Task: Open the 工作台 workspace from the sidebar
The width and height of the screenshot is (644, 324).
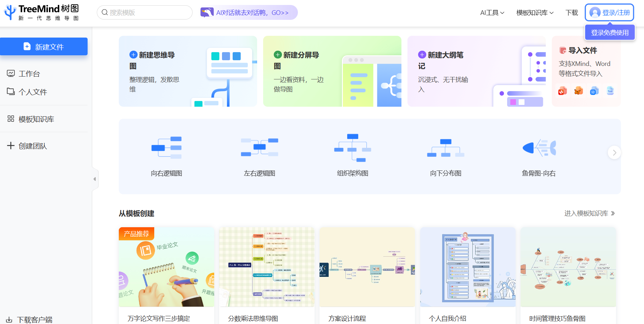Action: (x=28, y=73)
